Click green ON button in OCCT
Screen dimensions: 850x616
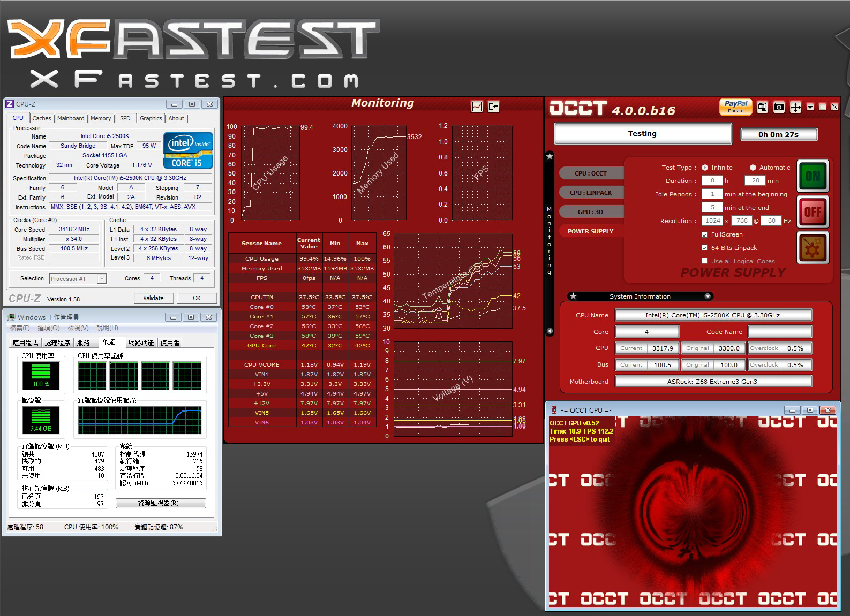(x=813, y=176)
